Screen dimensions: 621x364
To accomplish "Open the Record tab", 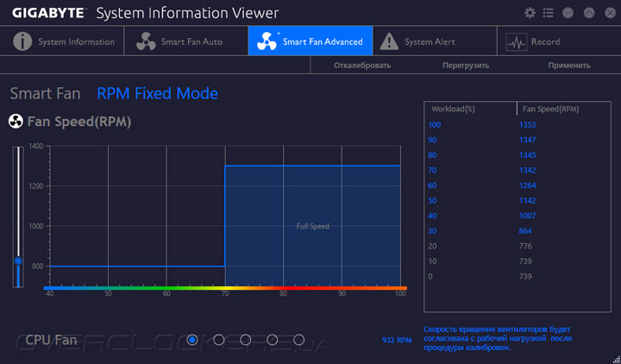I will pos(559,41).
